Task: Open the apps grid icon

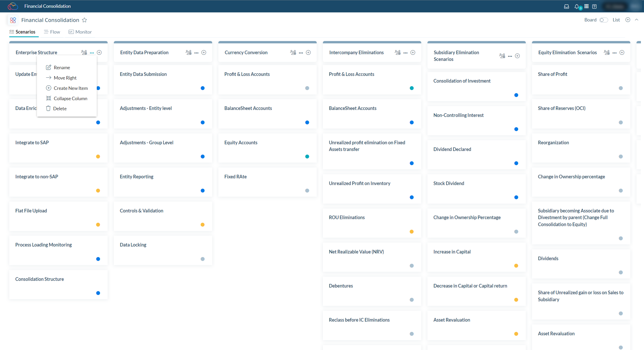Action: click(x=586, y=6)
